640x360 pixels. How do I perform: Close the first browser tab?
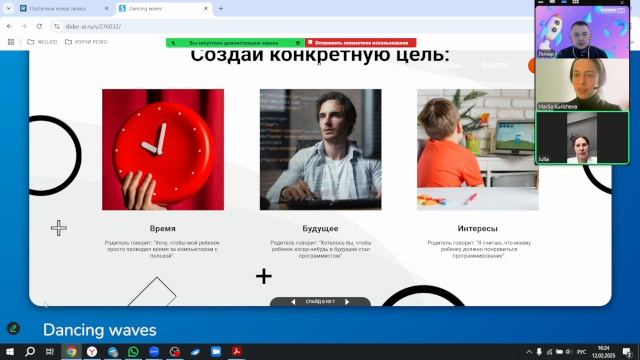click(107, 8)
